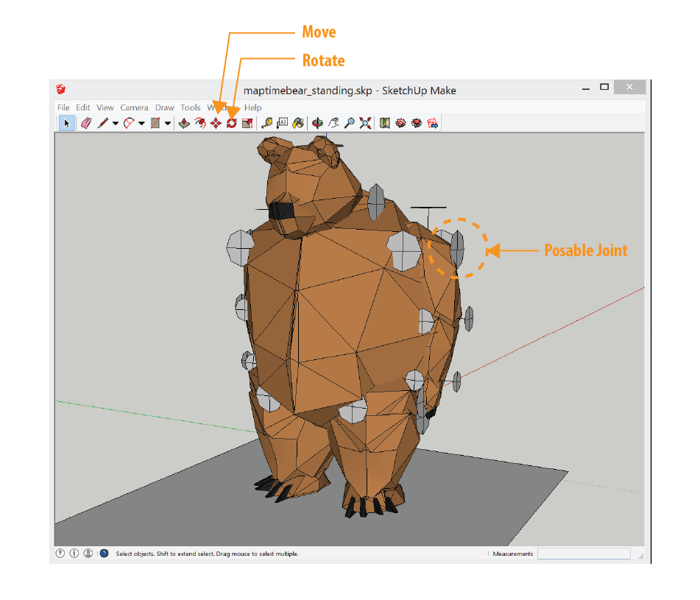Viewport: 700px width, 600px height.
Task: Click the bear model's black nose
Action: tap(281, 211)
